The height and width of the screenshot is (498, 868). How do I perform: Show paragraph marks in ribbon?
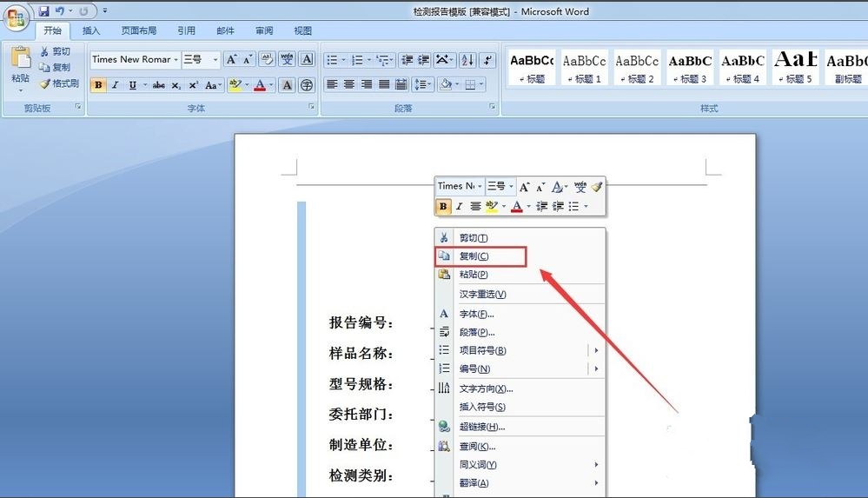487,60
